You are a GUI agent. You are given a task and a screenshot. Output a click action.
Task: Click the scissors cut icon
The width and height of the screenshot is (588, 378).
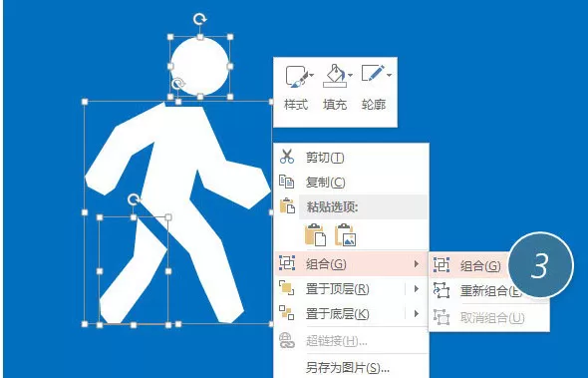click(x=287, y=157)
